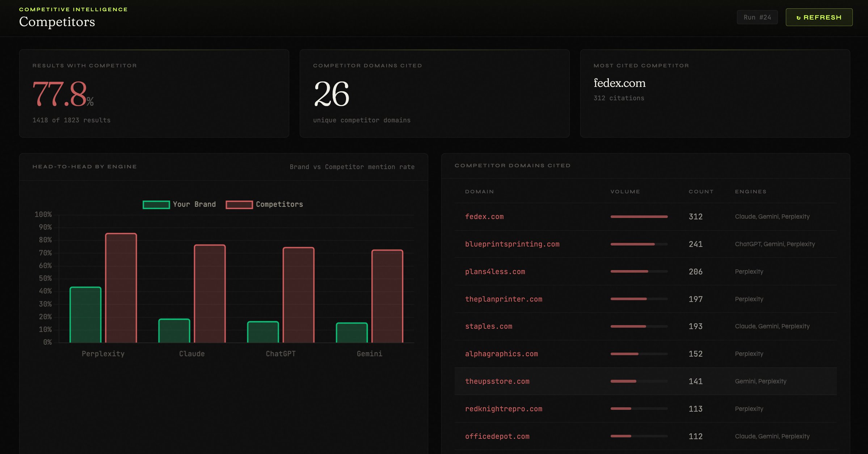
Task: Open blueprintsprinting.com domain row
Action: tap(645, 244)
